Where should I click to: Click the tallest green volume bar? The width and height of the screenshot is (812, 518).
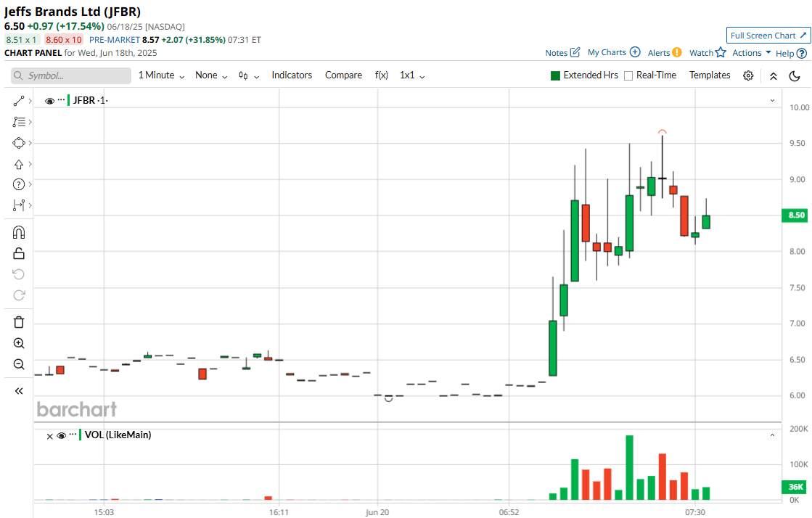[x=629, y=468]
